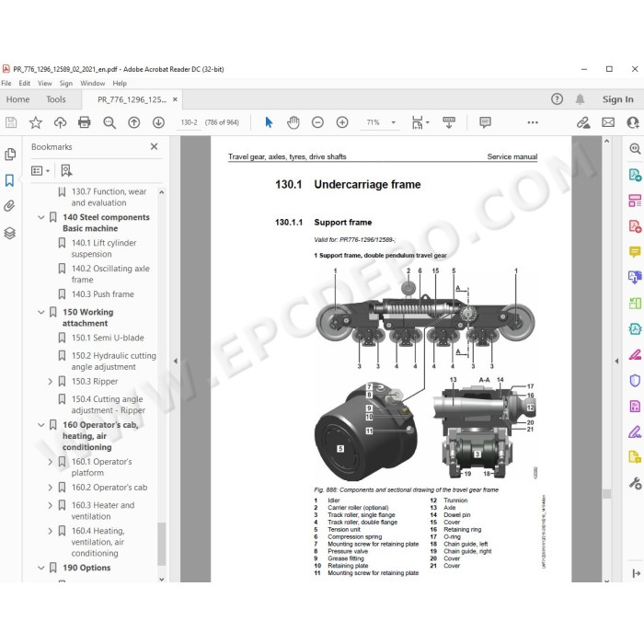Image resolution: width=644 pixels, height=644 pixels.
Task: Expand the 150.3 Ripper bookmark
Action: click(x=50, y=382)
